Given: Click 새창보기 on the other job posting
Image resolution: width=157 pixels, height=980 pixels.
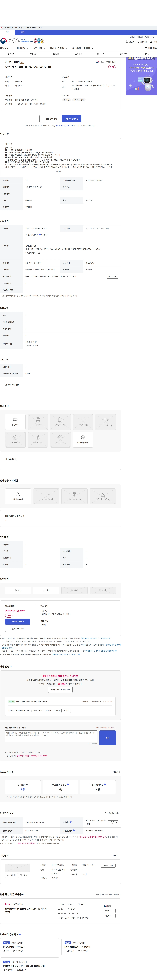Looking at the screenshot, I should 108,916.
